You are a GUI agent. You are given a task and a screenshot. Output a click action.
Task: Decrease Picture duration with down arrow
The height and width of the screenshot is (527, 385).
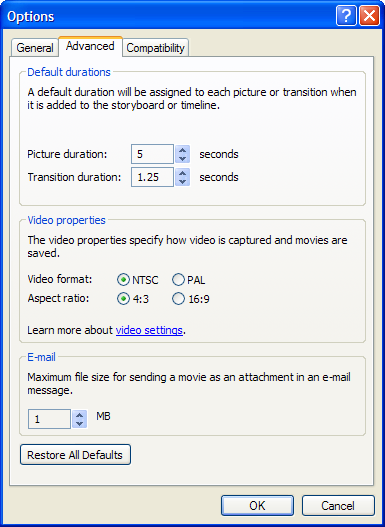182,159
